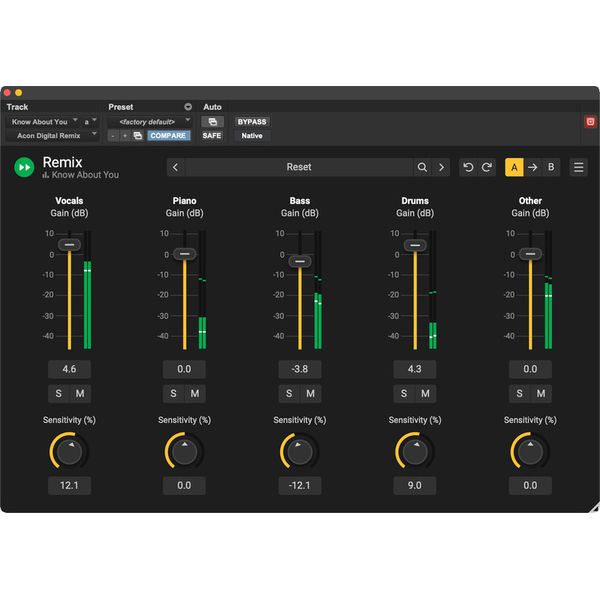This screenshot has width=600, height=600.
Task: Switch to settings slot B
Action: pos(550,167)
